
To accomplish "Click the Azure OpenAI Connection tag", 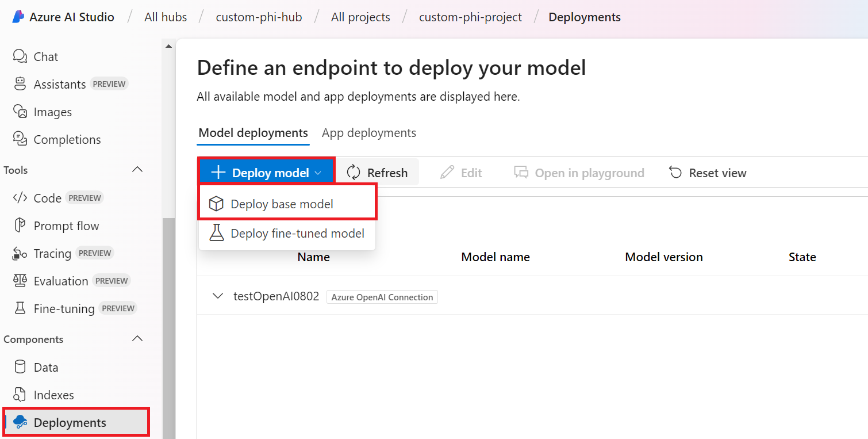I will click(382, 297).
